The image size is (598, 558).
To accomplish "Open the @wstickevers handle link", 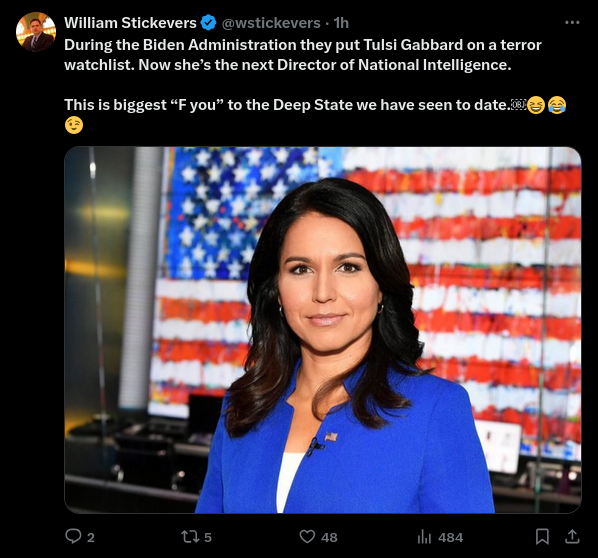I will pyautogui.click(x=271, y=23).
